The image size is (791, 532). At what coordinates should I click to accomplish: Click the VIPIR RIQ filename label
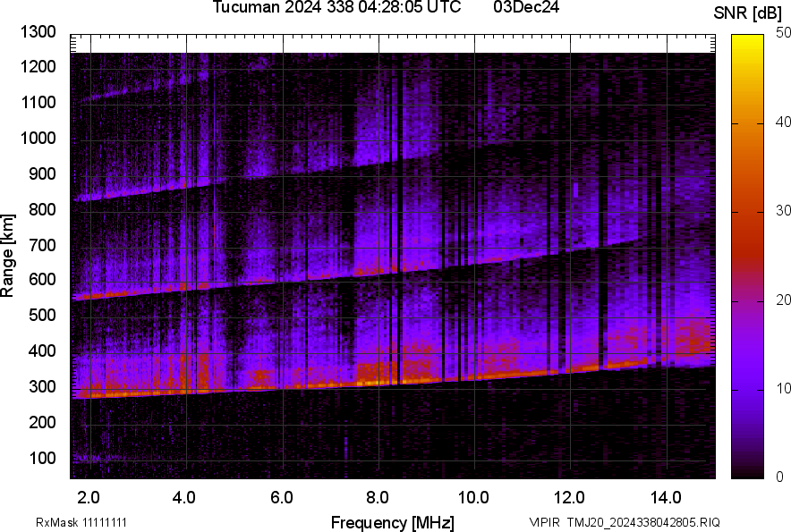click(624, 522)
